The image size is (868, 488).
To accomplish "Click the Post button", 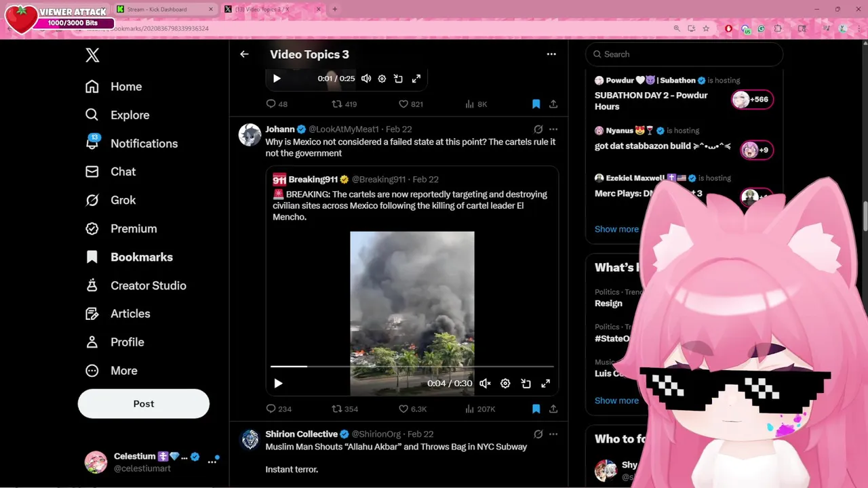I will click(x=144, y=404).
